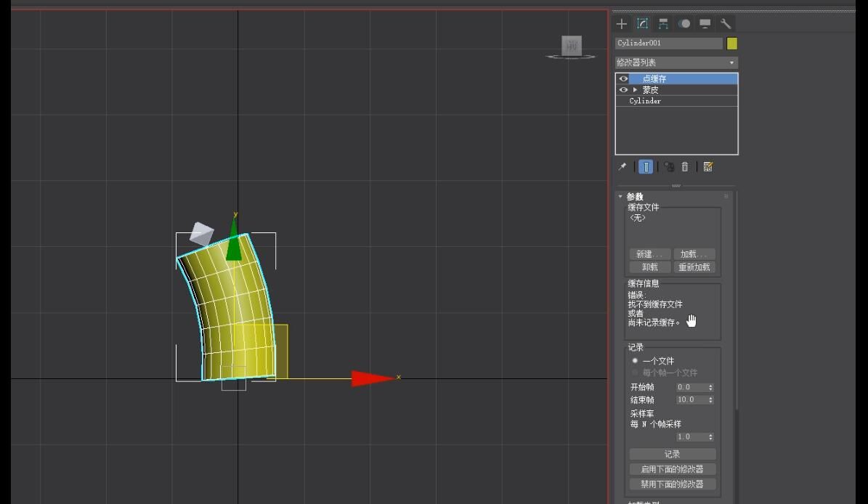The height and width of the screenshot is (504, 868).
Task: Remove modifier using trash can icon
Action: pos(685,166)
